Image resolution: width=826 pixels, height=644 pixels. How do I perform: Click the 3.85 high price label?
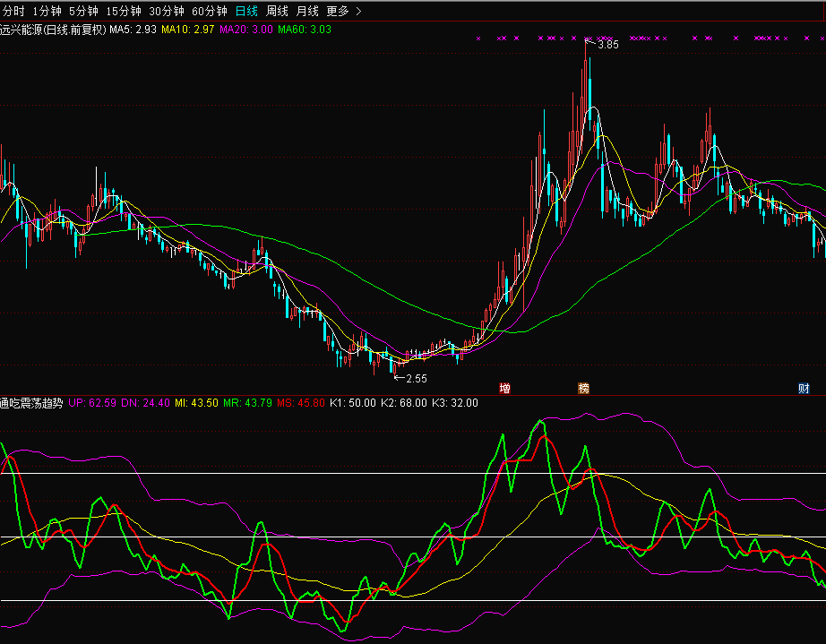[608, 45]
